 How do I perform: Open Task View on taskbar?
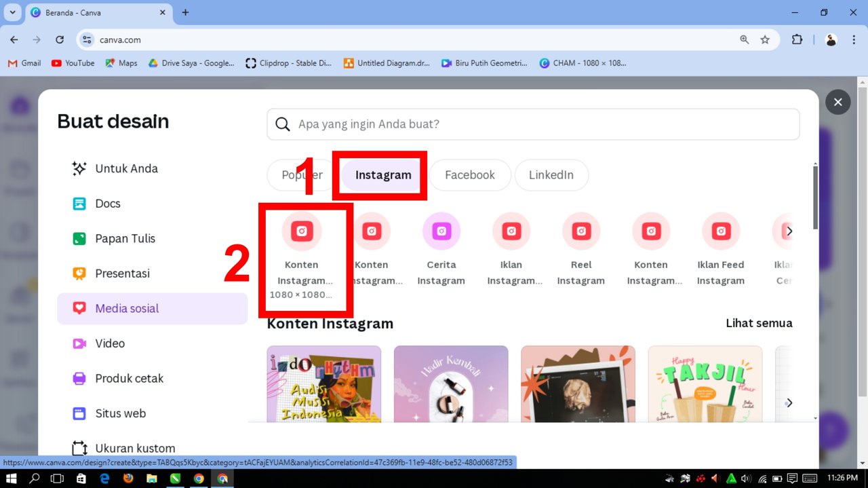point(58,478)
